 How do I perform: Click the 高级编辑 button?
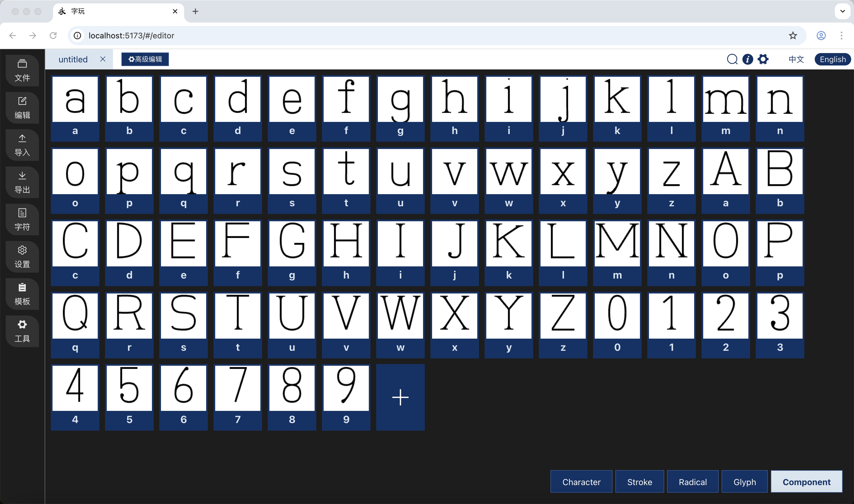145,60
